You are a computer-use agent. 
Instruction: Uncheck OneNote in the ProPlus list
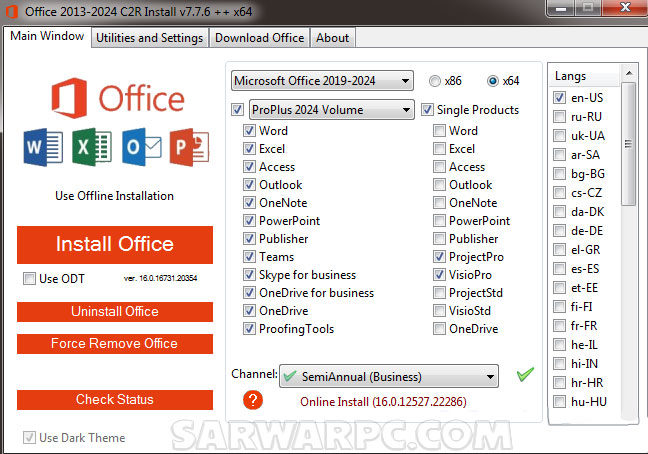click(x=249, y=203)
